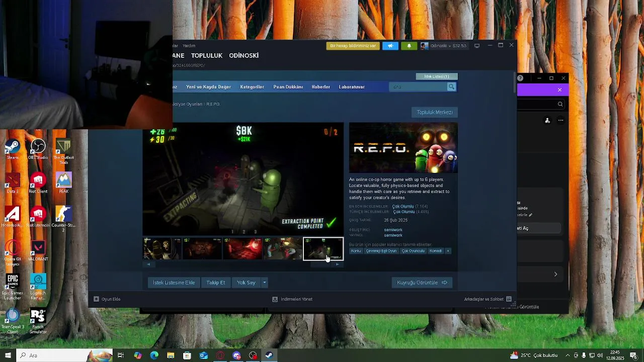The height and width of the screenshot is (362, 644).
Task: Click add friend icon in right window
Action: pyautogui.click(x=547, y=121)
